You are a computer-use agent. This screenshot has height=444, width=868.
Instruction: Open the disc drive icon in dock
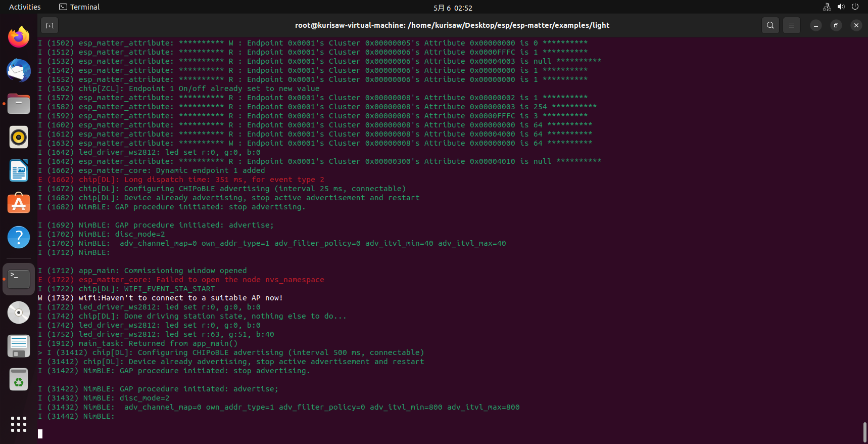[x=19, y=313]
